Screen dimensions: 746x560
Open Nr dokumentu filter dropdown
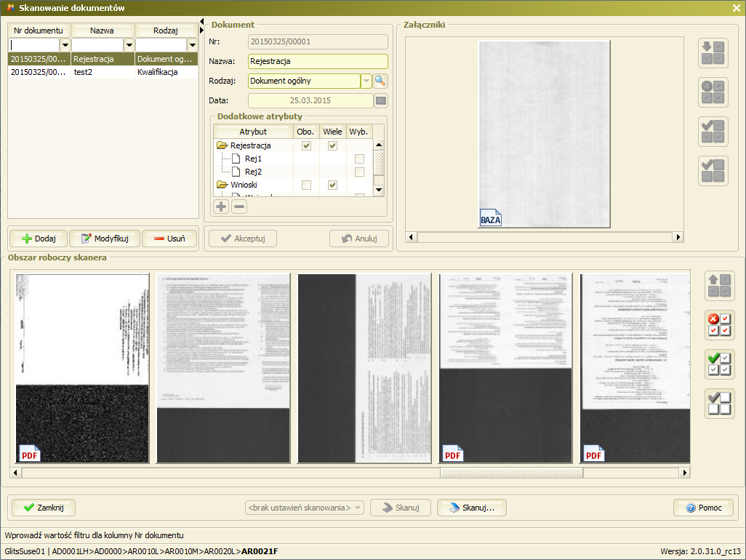tap(65, 45)
